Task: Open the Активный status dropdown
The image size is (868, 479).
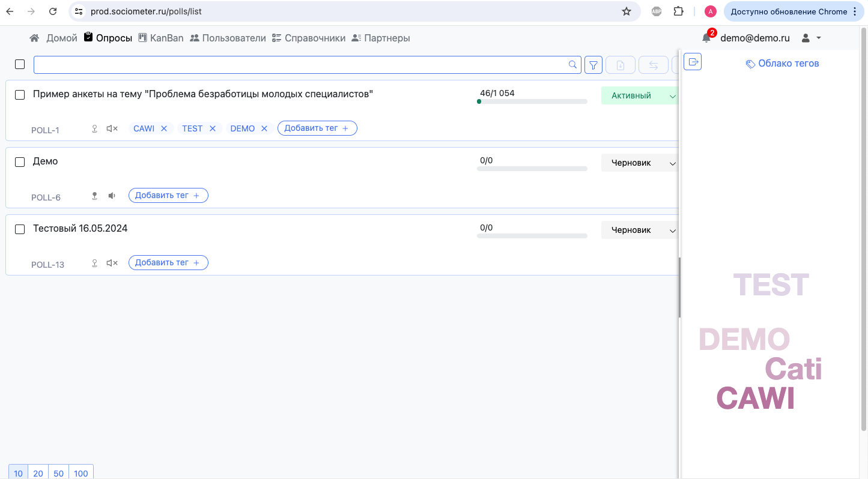Action: (x=640, y=95)
